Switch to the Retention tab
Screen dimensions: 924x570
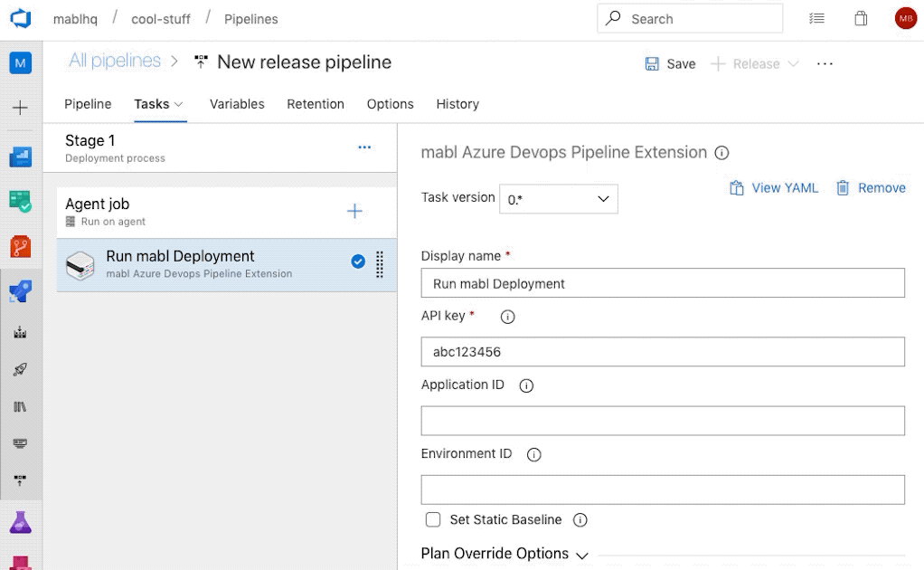(x=316, y=104)
